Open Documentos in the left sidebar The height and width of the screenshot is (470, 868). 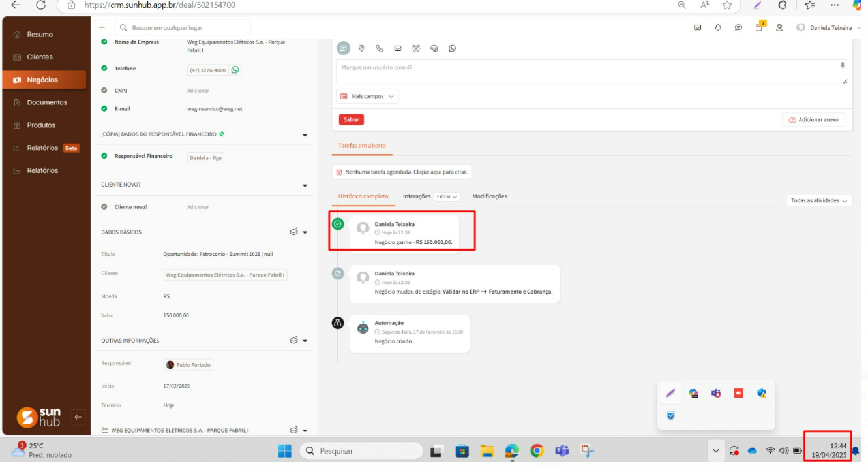[x=47, y=102]
